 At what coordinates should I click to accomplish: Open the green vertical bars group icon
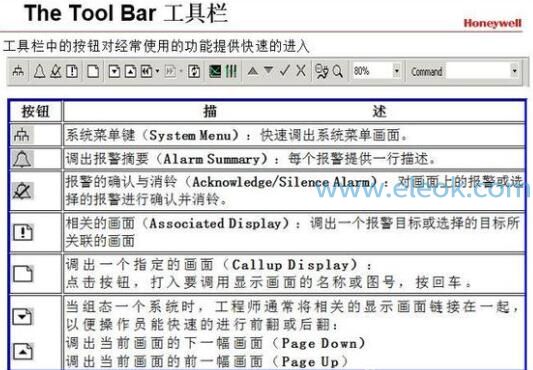point(231,71)
